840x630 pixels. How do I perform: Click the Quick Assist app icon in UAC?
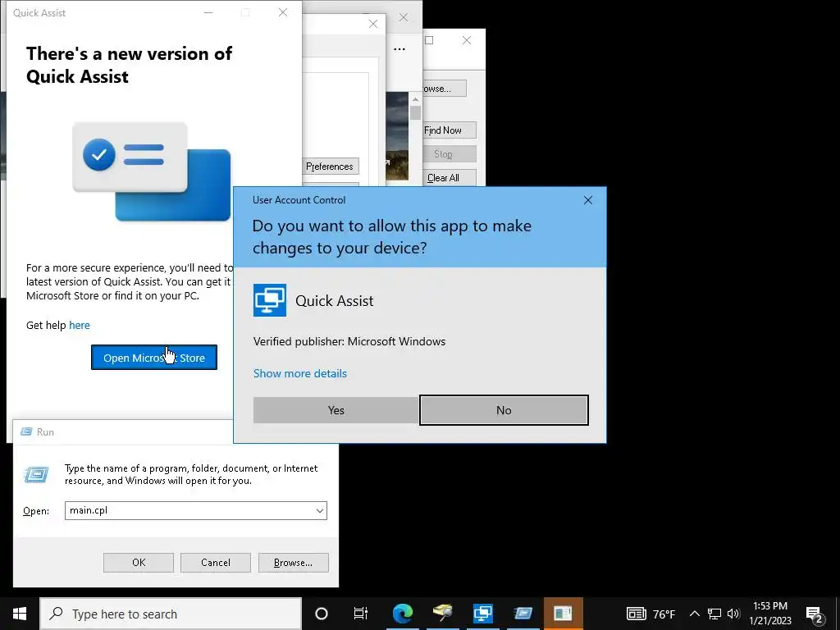tap(269, 300)
